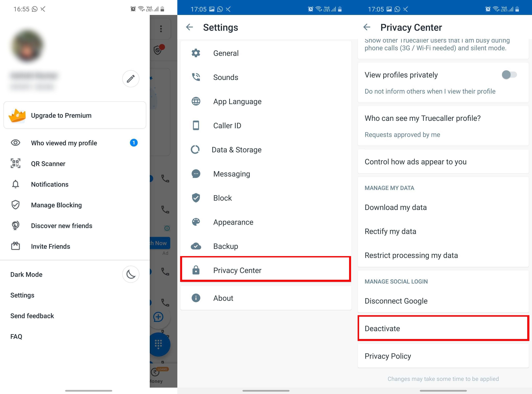Click the globe icon by Discover new friends
Screen dimensions: 532x394
tap(15, 225)
